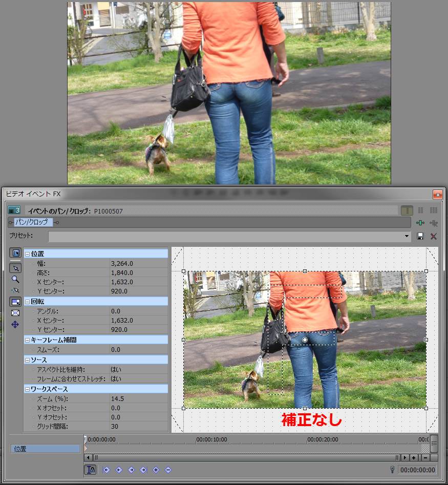This screenshot has height=485, width=448.
Task: Collapse the 回転 property group
Action: point(28,302)
